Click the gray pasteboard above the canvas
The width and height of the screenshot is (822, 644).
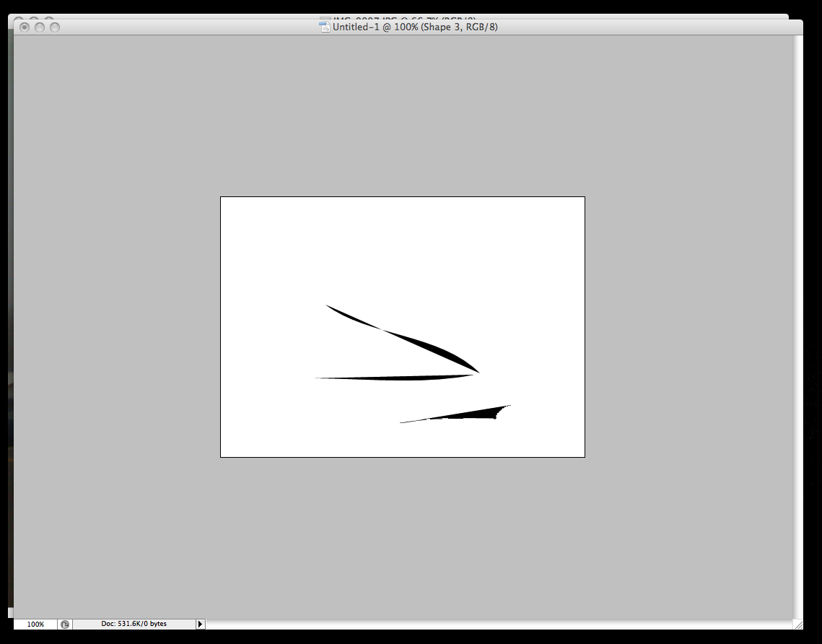[404, 116]
